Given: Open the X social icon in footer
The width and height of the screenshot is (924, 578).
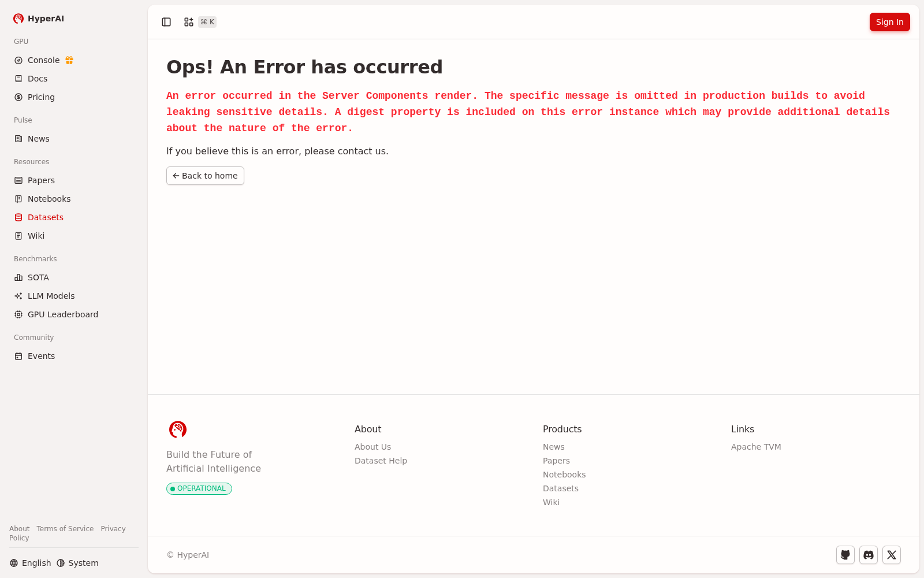Looking at the screenshot, I should (x=892, y=555).
